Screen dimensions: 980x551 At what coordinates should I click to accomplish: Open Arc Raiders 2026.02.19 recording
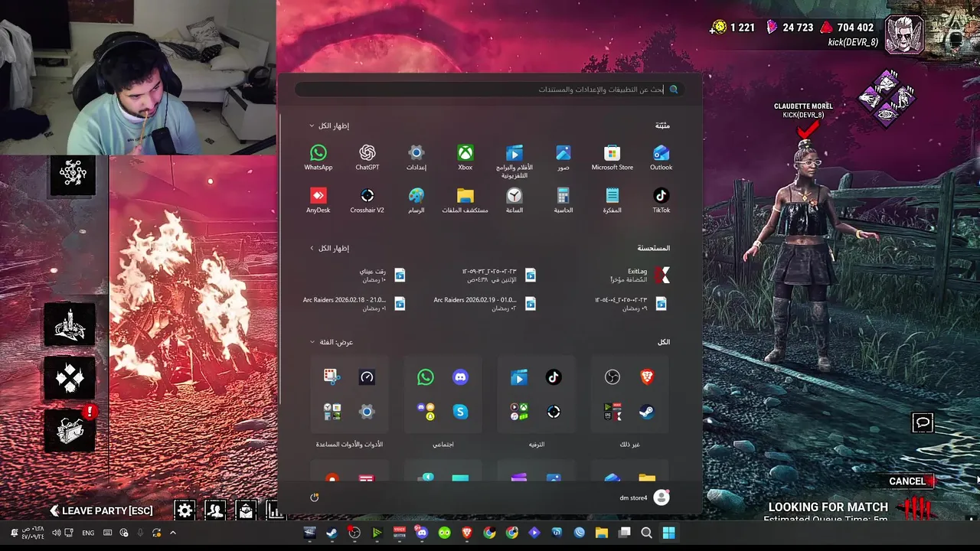[485, 304]
